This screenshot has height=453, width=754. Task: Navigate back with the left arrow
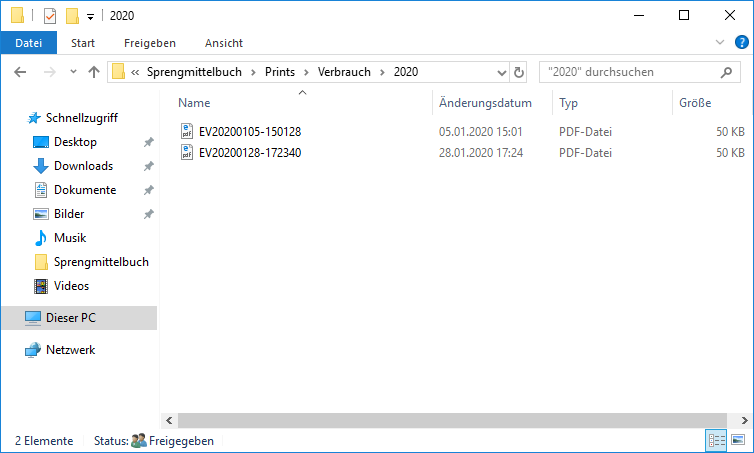tap(20, 72)
